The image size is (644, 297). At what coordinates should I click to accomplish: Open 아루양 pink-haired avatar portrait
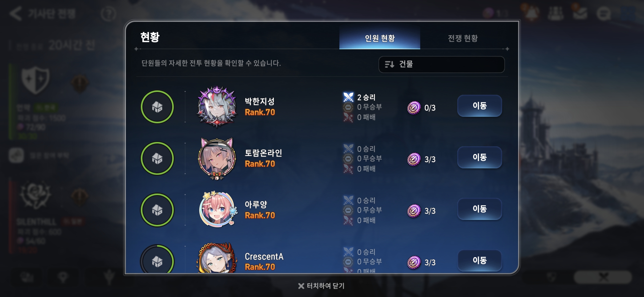coord(217,210)
